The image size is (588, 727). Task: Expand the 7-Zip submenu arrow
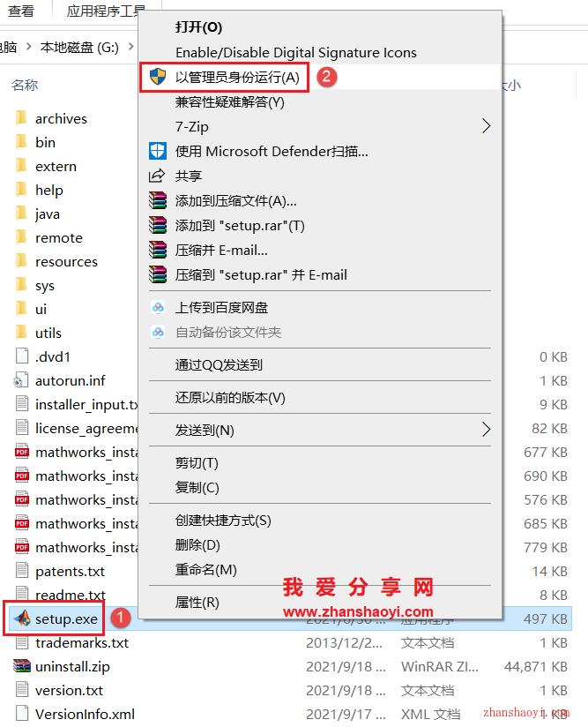coord(486,126)
